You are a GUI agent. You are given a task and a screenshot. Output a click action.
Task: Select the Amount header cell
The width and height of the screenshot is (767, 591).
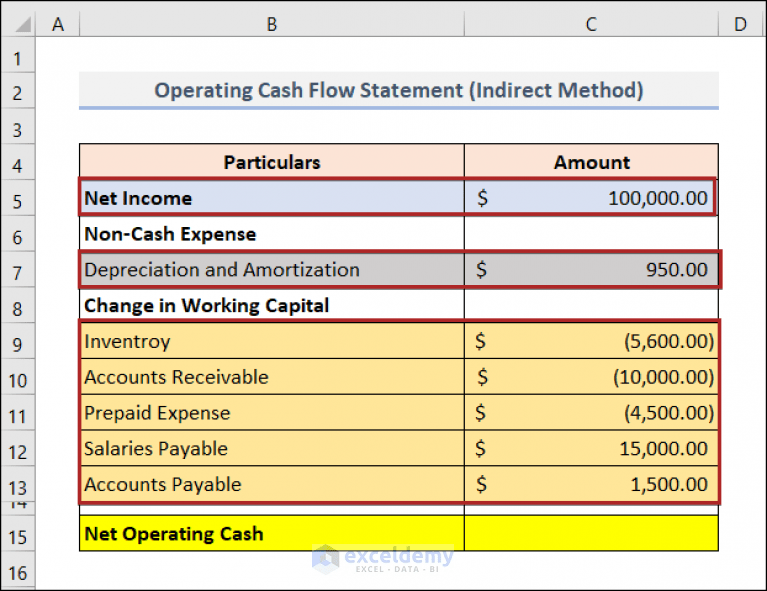coord(591,162)
